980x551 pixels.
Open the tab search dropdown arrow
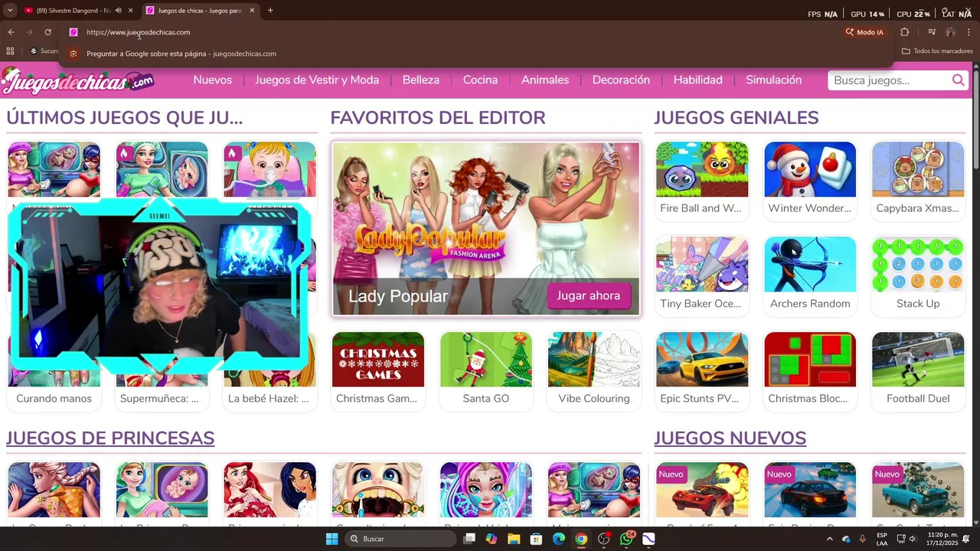9,10
